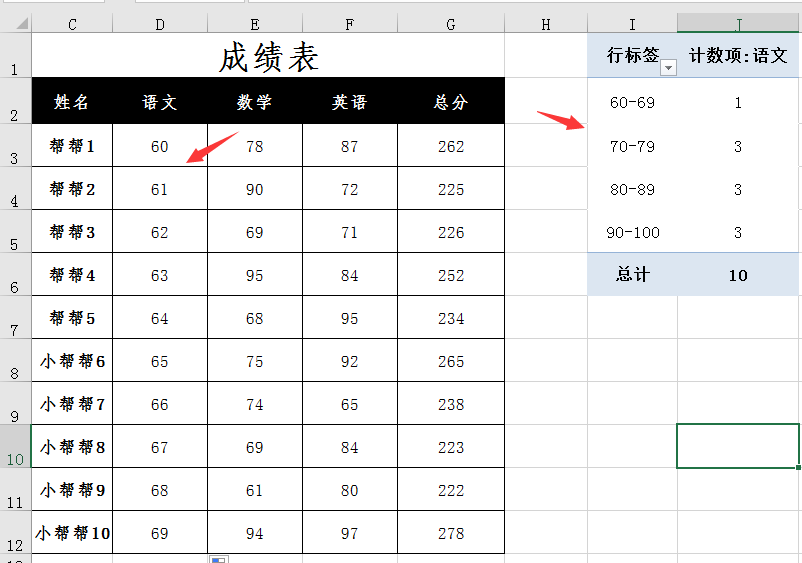
Task: Click count value 1 beside 60-69
Action: tap(738, 102)
